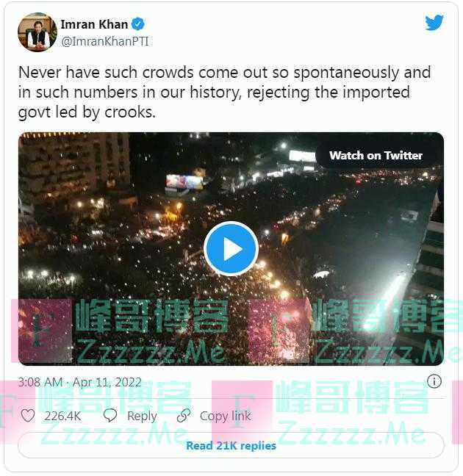Click the lit billboard in the video

[x=184, y=182]
